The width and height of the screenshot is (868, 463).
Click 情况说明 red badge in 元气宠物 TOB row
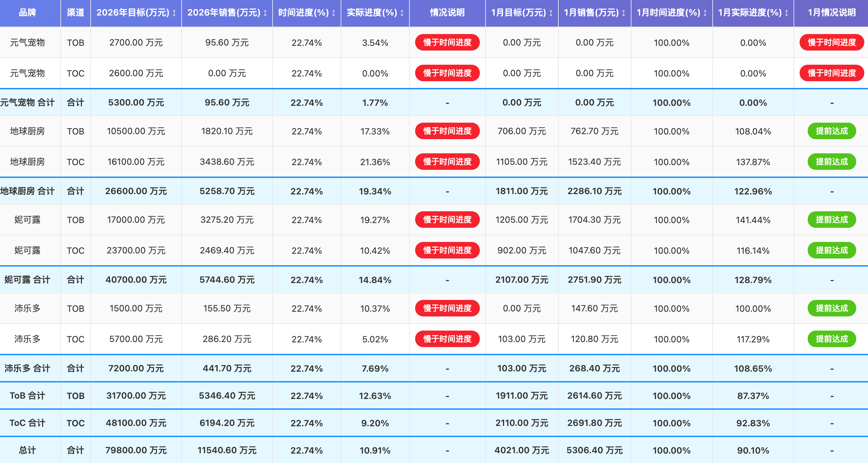[x=447, y=42]
